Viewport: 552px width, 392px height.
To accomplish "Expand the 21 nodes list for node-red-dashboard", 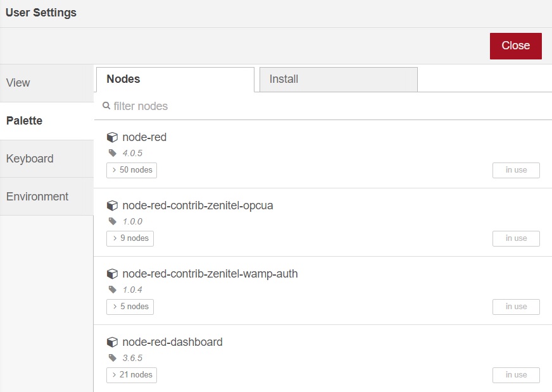I will (132, 375).
